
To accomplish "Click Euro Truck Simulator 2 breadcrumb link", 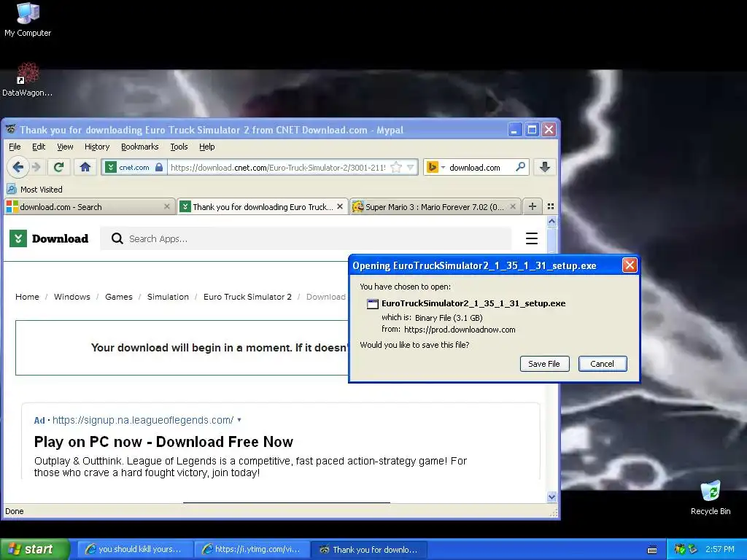I will click(247, 297).
